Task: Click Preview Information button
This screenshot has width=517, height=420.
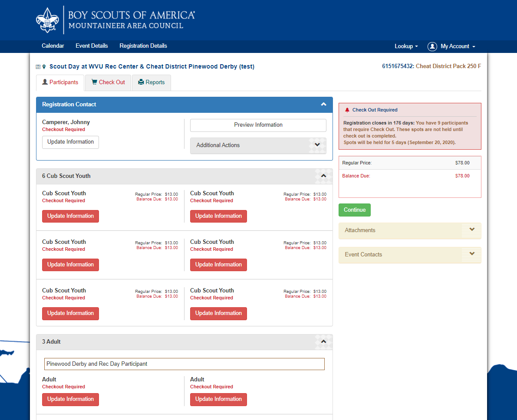Action: [258, 125]
